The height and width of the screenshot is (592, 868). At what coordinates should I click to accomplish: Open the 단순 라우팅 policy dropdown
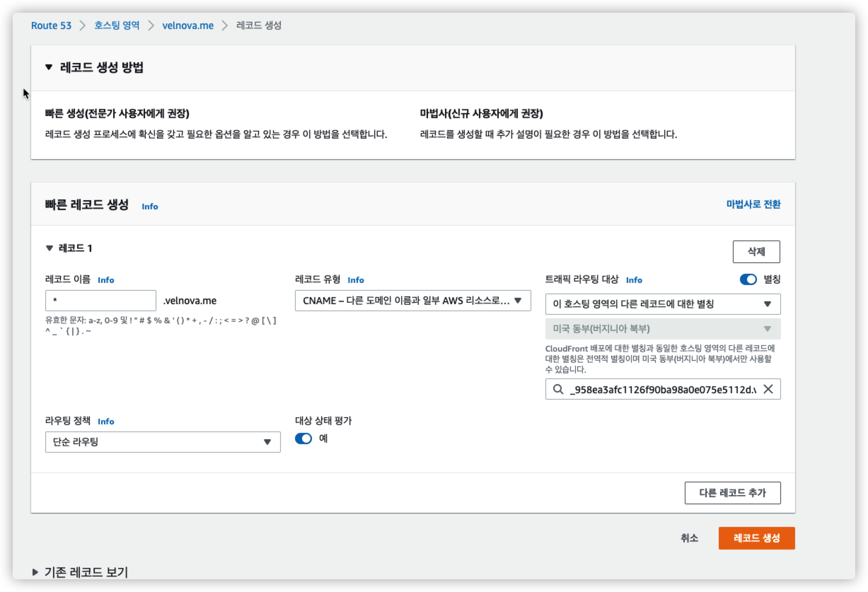[x=163, y=442]
